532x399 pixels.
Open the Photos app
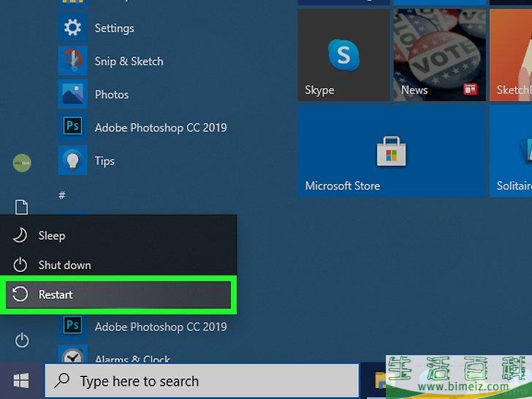[x=111, y=94]
